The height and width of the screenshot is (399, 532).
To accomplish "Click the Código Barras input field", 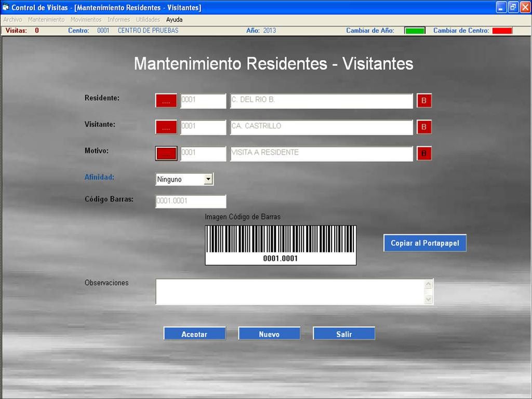I will [191, 201].
